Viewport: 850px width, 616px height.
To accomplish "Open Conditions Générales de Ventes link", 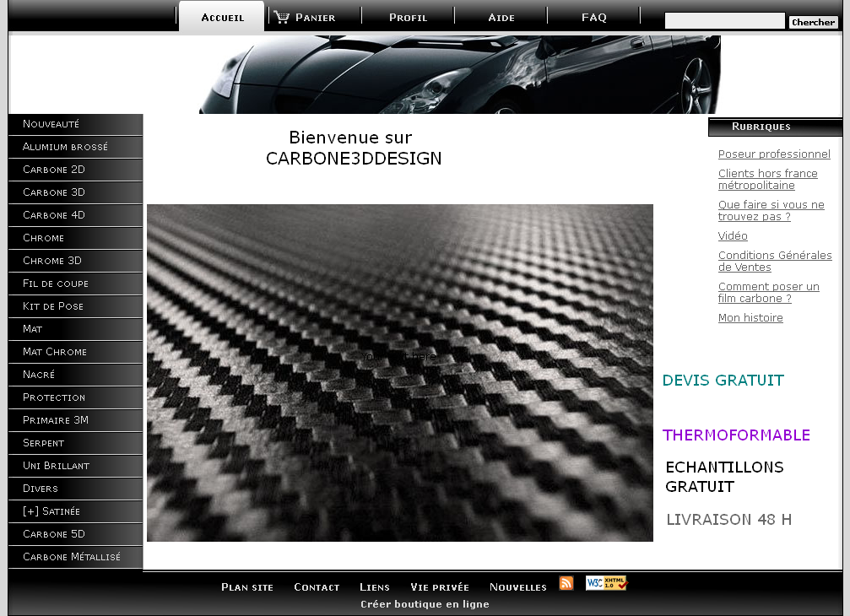I will tap(774, 261).
